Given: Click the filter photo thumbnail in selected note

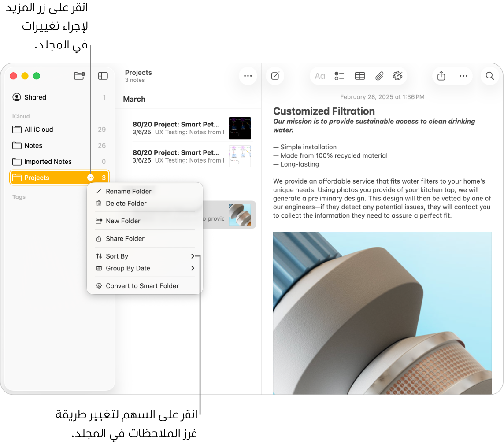Looking at the screenshot, I should 240,215.
